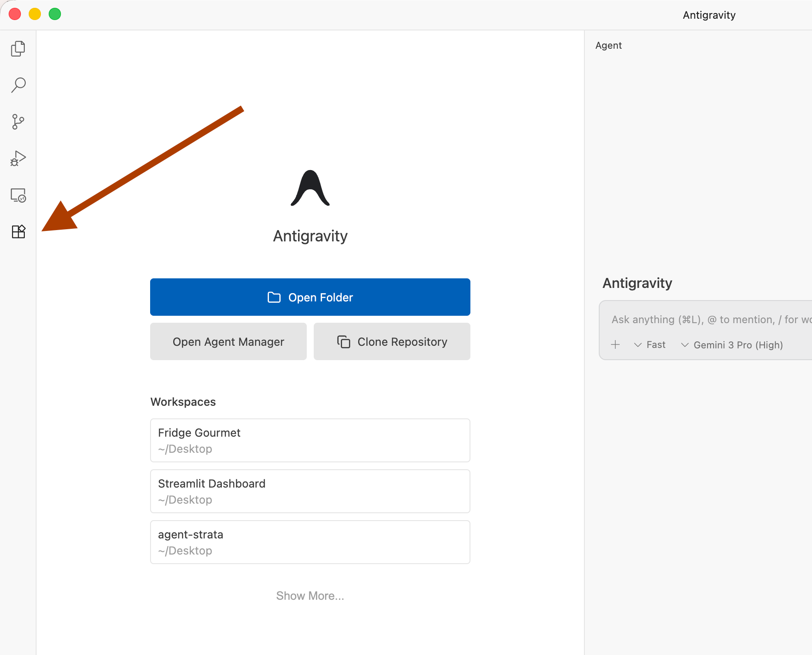The width and height of the screenshot is (812, 655).
Task: Open the Streamlit Dashboard workspace
Action: point(310,491)
